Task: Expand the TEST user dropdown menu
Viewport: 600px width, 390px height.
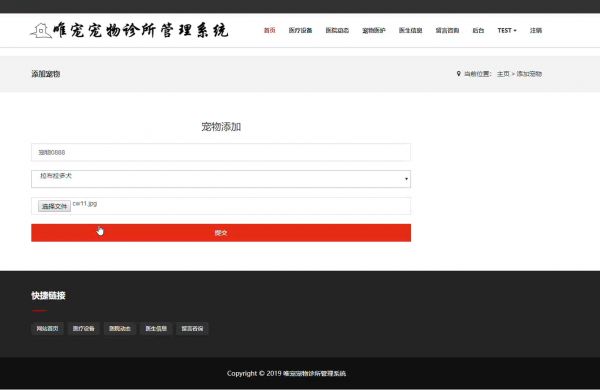Action: pos(507,30)
